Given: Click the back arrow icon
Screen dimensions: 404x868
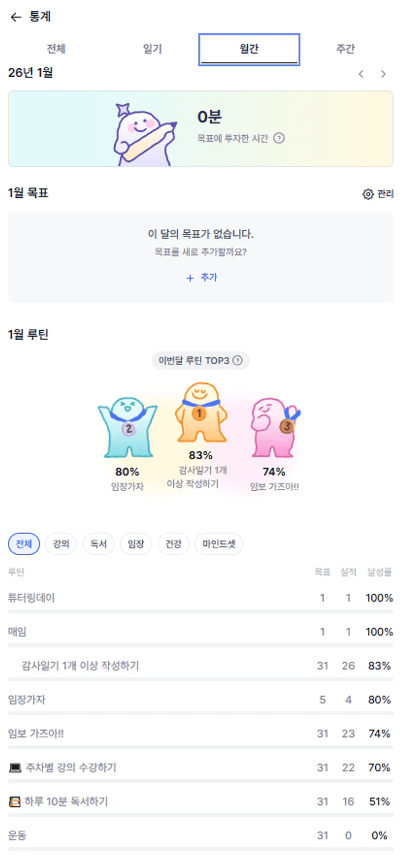Looking at the screenshot, I should 16,17.
